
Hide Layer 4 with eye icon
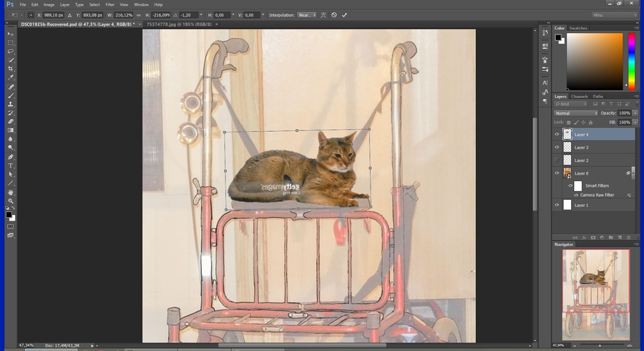pos(557,135)
